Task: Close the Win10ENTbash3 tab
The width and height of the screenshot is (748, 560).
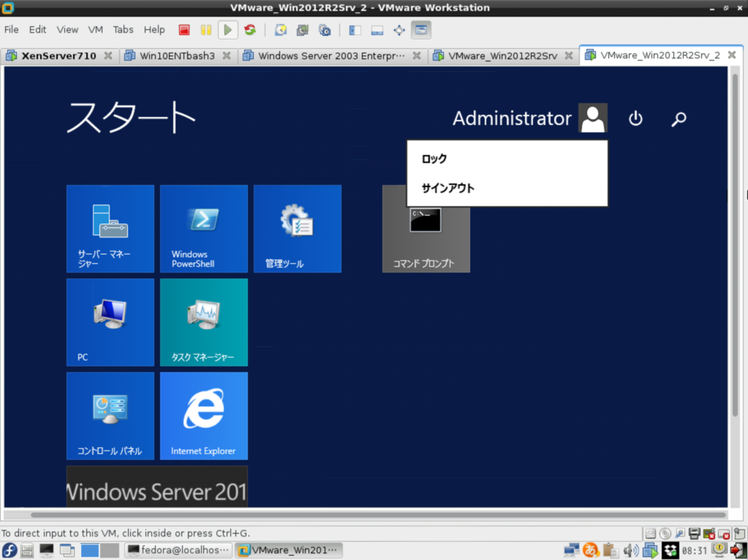Action: 226,55
